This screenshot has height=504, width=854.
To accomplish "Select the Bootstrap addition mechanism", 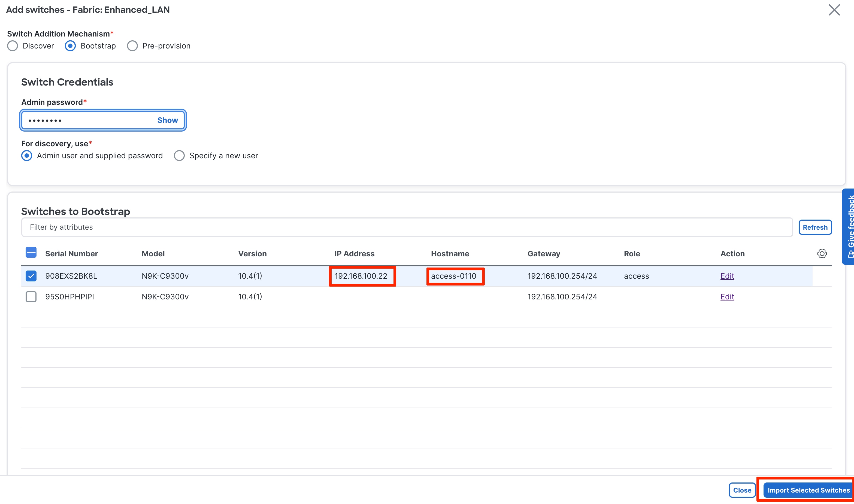I will [70, 45].
